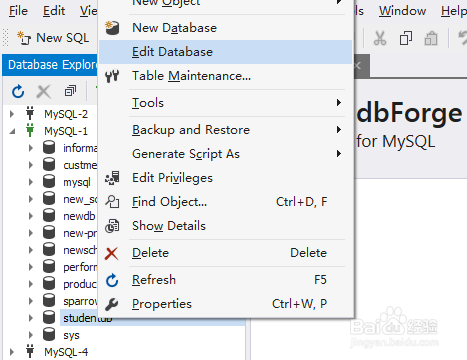Select the newdb database

click(x=79, y=216)
